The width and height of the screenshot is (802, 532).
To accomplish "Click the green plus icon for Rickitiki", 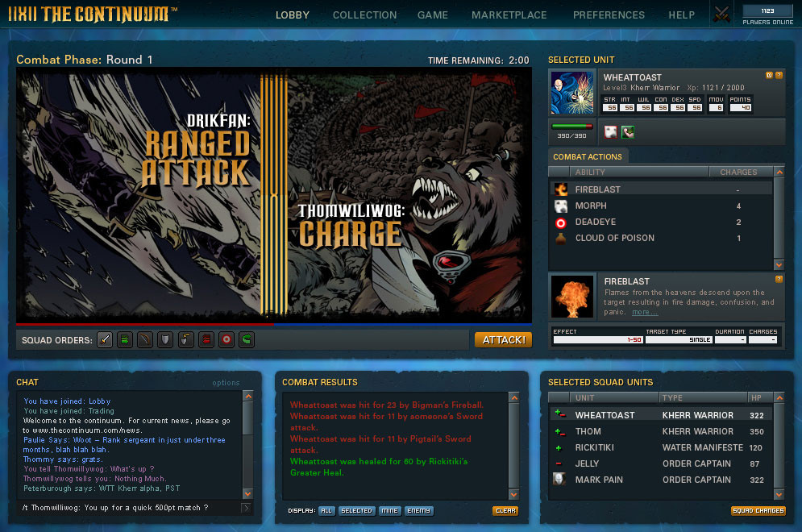I will coord(559,448).
